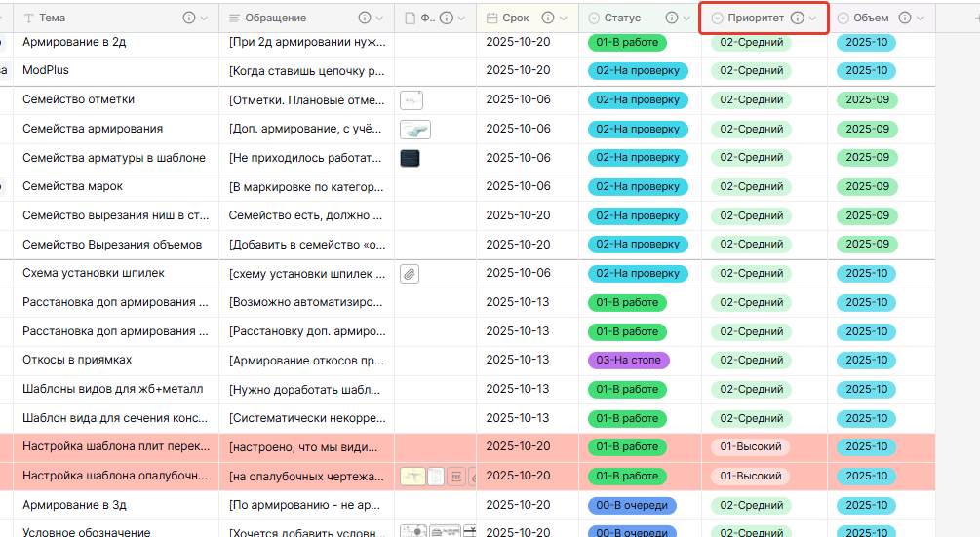
Task: Open attachment thumbnail in Семейство отметки row
Action: (412, 100)
